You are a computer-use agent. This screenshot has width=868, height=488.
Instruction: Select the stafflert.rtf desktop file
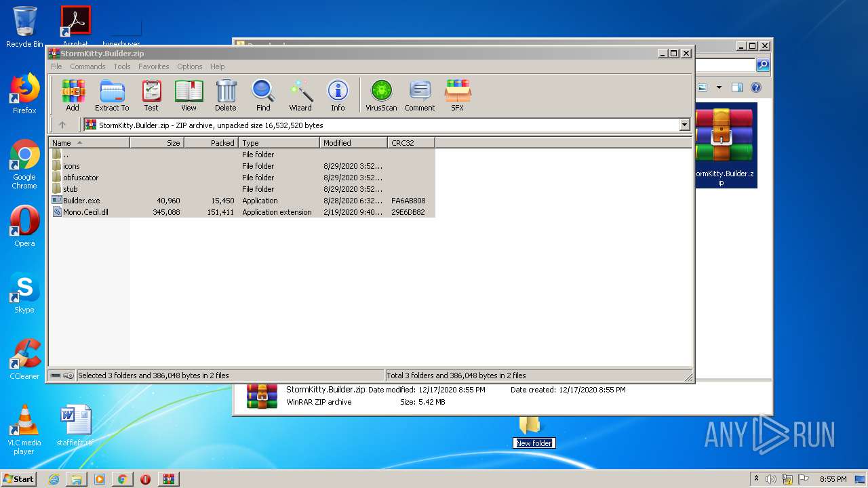[x=75, y=426]
